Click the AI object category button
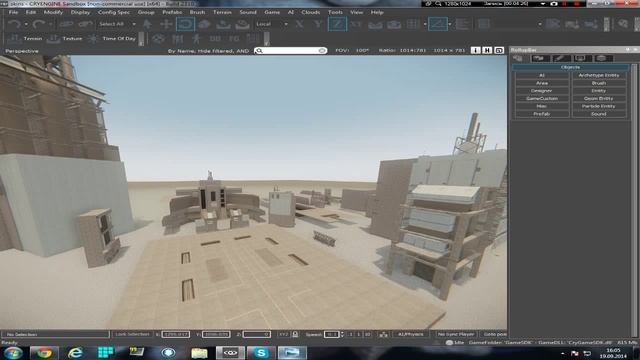Viewport: 640px width, 360px height. click(x=542, y=75)
